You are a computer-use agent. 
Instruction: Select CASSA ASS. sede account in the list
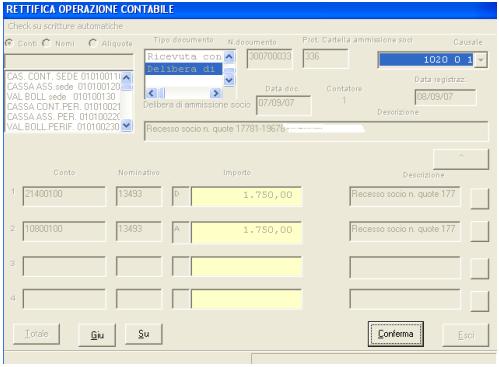63,87
